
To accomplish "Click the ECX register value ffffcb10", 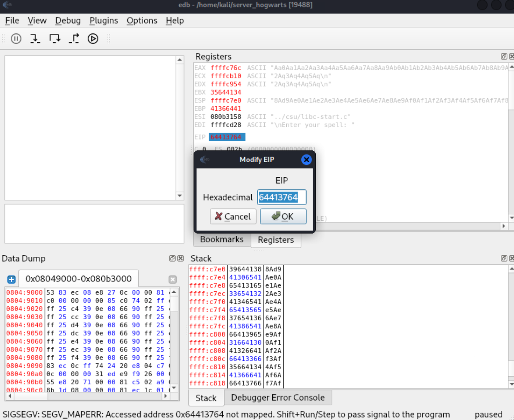I will (226, 76).
